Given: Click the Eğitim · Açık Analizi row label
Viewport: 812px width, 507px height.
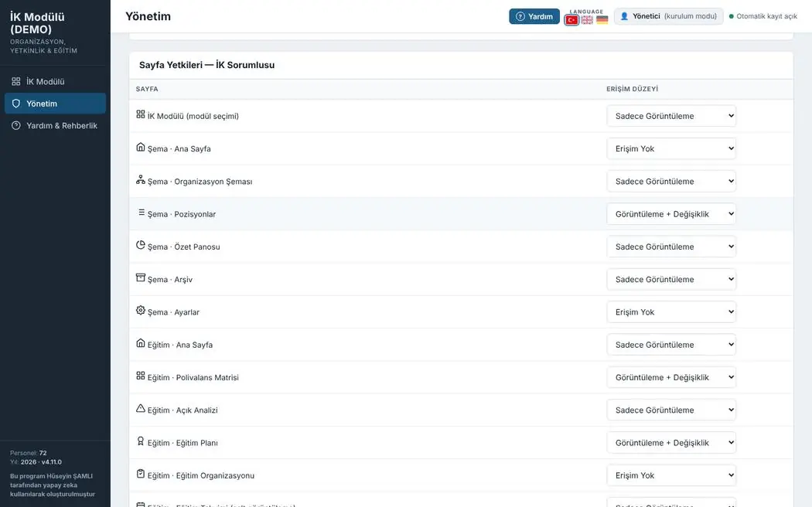Looking at the screenshot, I should [x=183, y=410].
